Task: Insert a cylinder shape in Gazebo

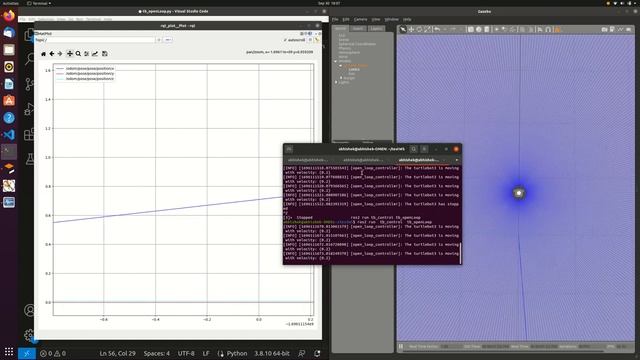Action: [x=487, y=29]
